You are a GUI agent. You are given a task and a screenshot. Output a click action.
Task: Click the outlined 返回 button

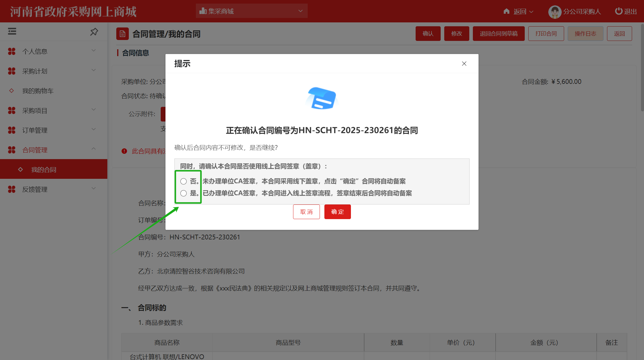(x=619, y=33)
